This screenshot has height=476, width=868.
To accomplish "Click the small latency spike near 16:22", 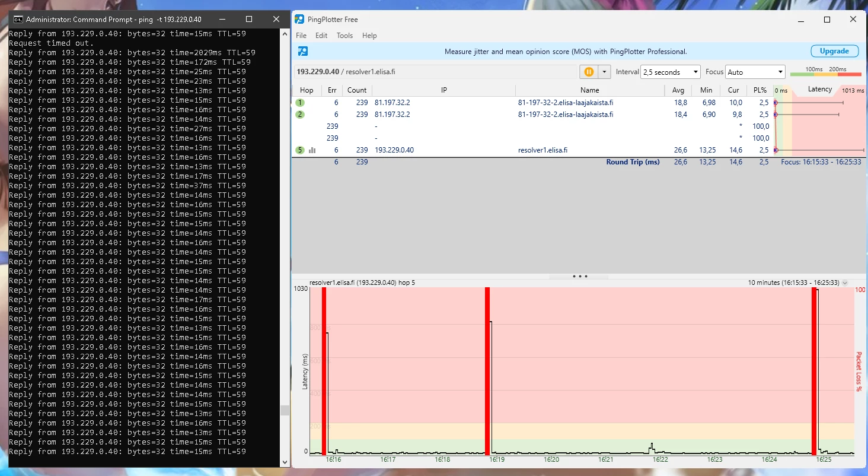I will (x=652, y=448).
